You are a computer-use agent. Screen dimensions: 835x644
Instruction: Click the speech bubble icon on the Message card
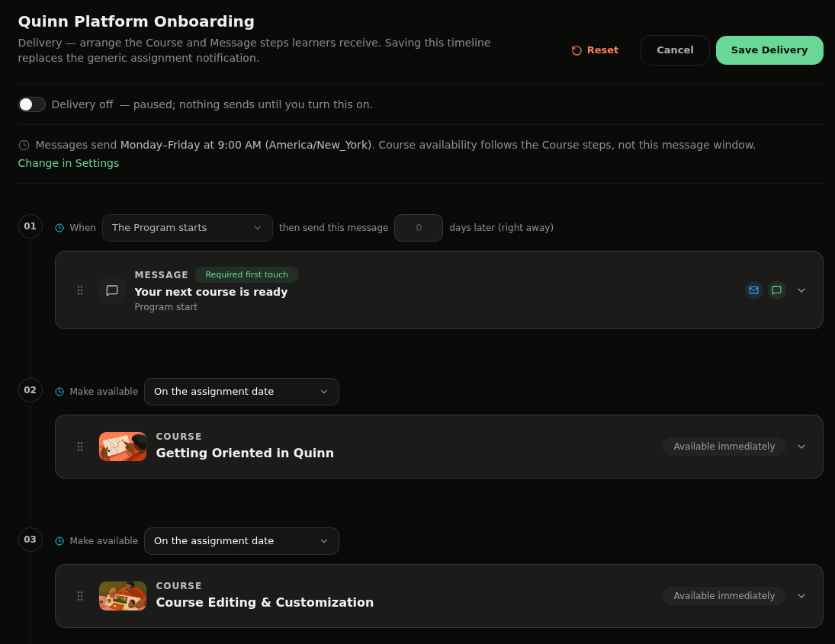pos(112,290)
